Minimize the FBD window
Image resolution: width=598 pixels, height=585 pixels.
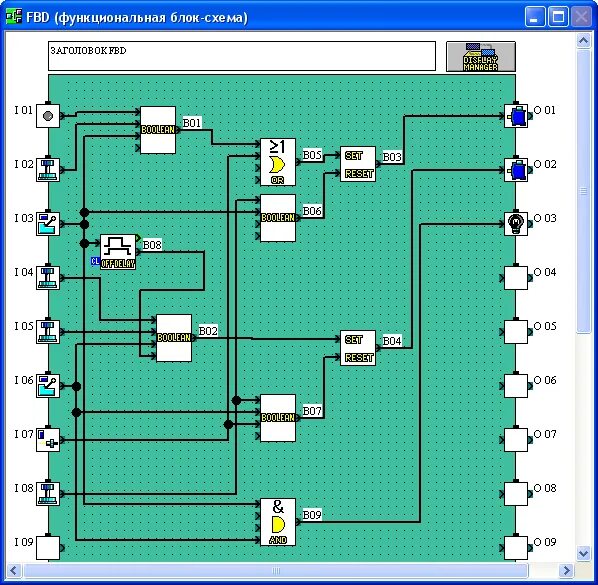(535, 17)
